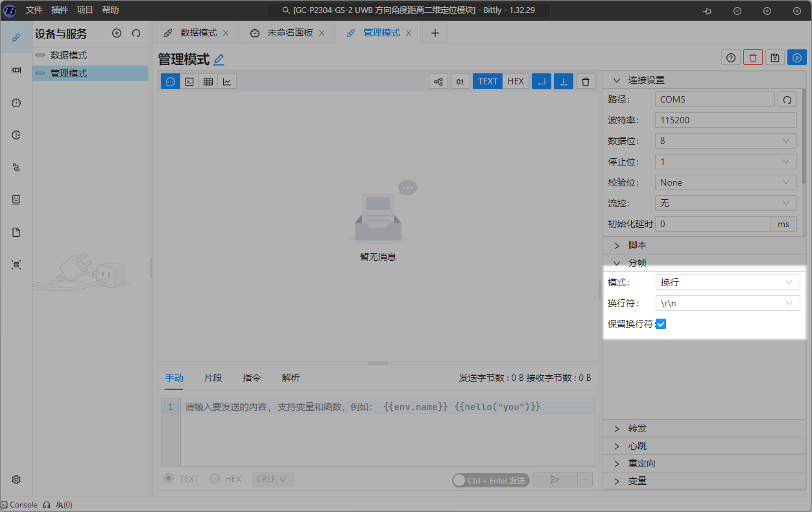812x512 pixels.
Task: Click the blue start connection button
Action: click(796, 58)
